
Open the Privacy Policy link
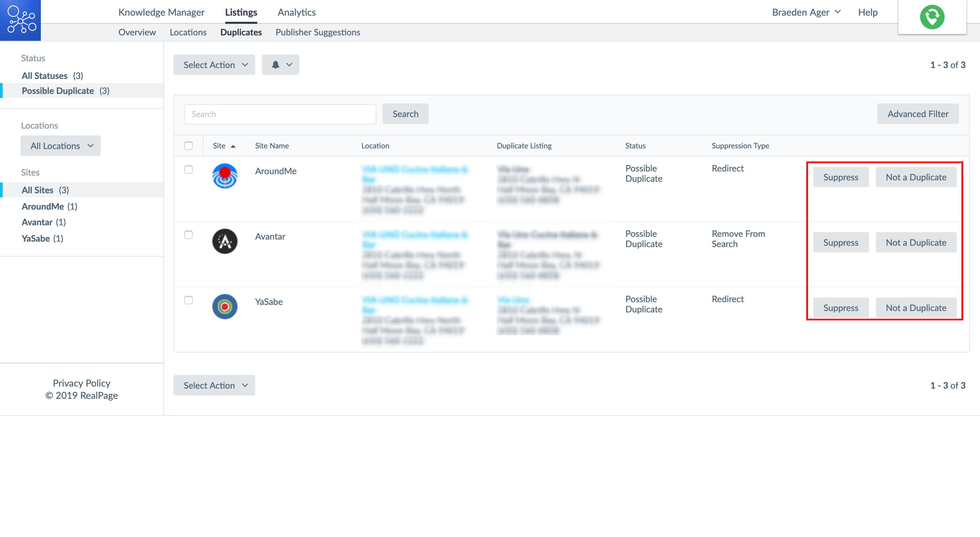[81, 383]
